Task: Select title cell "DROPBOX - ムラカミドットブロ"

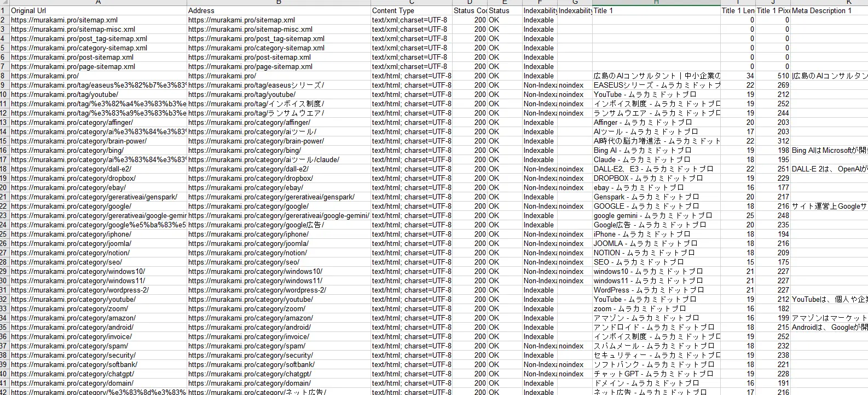Action: (656, 178)
